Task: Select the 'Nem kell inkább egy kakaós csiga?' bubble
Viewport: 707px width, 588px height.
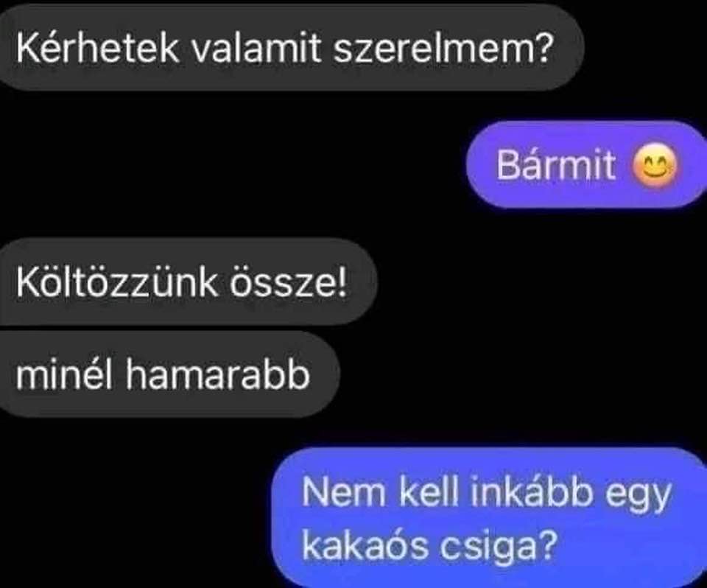Action: point(489,517)
